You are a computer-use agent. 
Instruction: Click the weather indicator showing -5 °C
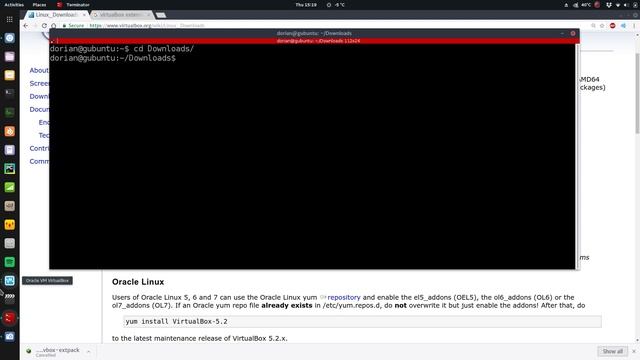336,5
